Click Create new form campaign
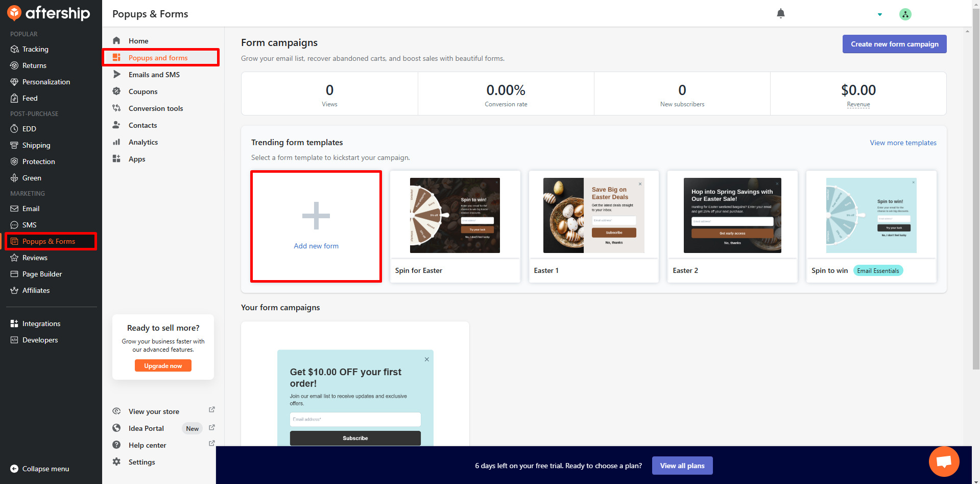Screen dimensions: 980x484 (x=894, y=44)
